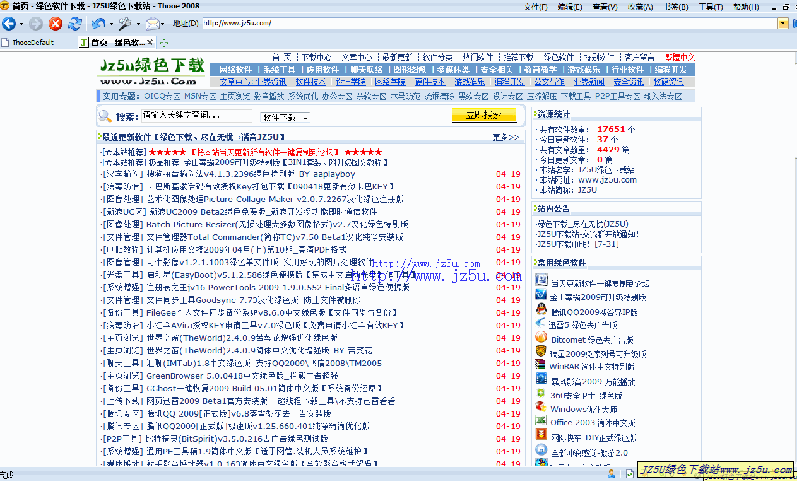Expand the wrench tools dropdown arrow
Viewport: 797px width, 481px height.
[138, 24]
